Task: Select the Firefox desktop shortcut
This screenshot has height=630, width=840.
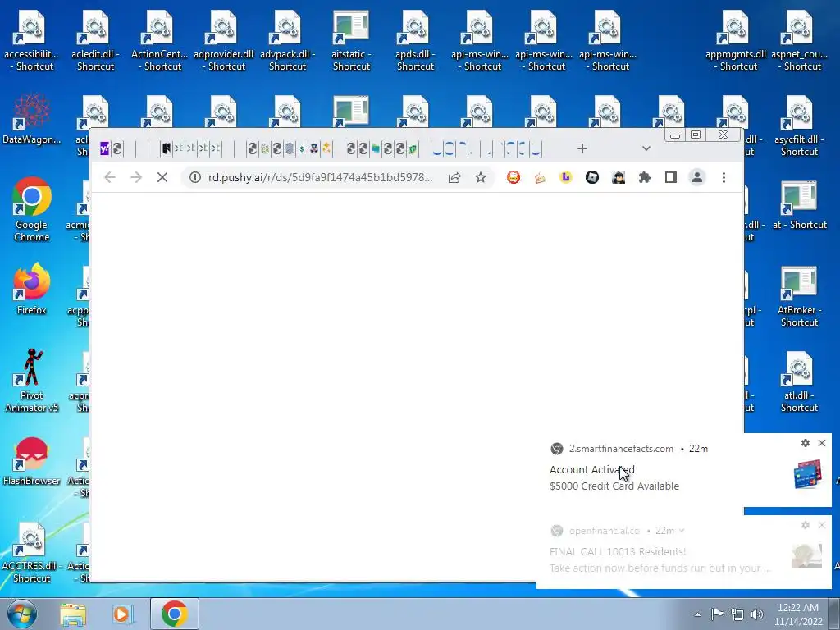Action: click(x=32, y=289)
